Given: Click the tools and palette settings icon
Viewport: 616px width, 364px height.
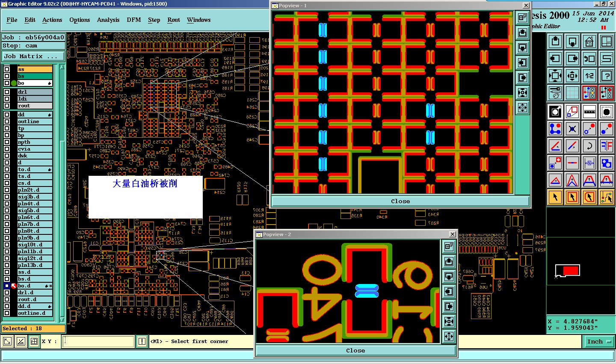Looking at the screenshot, I should pos(555,92).
